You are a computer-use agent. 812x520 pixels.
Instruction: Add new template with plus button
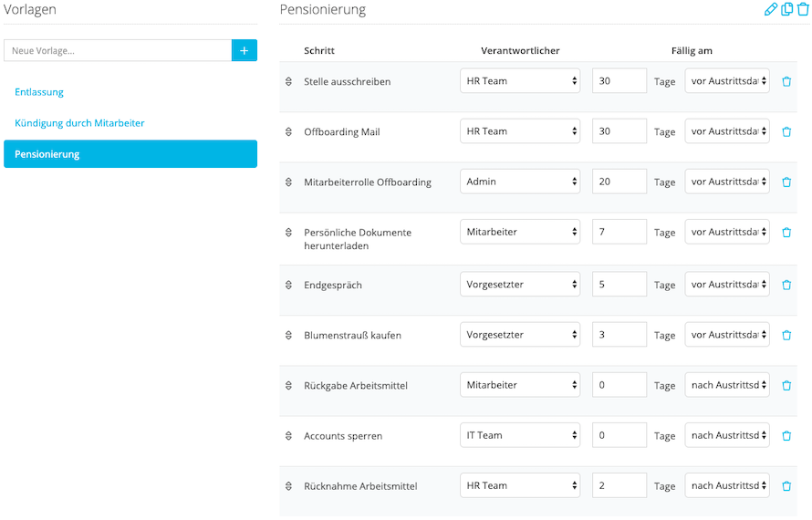pos(245,50)
